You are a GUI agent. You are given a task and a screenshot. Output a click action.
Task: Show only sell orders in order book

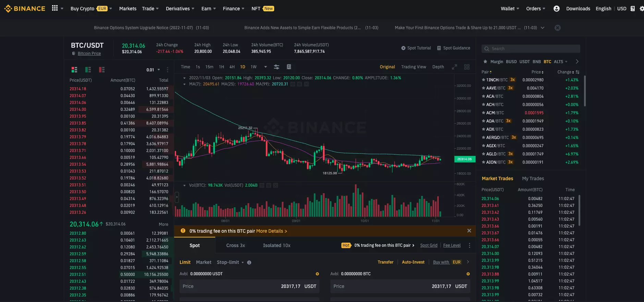click(x=102, y=70)
